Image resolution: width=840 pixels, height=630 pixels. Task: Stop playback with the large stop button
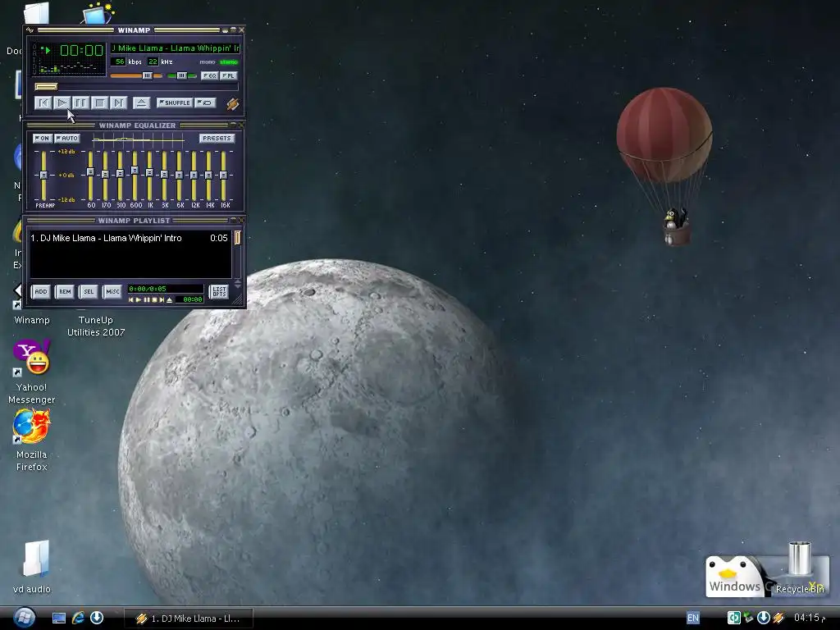[99, 103]
